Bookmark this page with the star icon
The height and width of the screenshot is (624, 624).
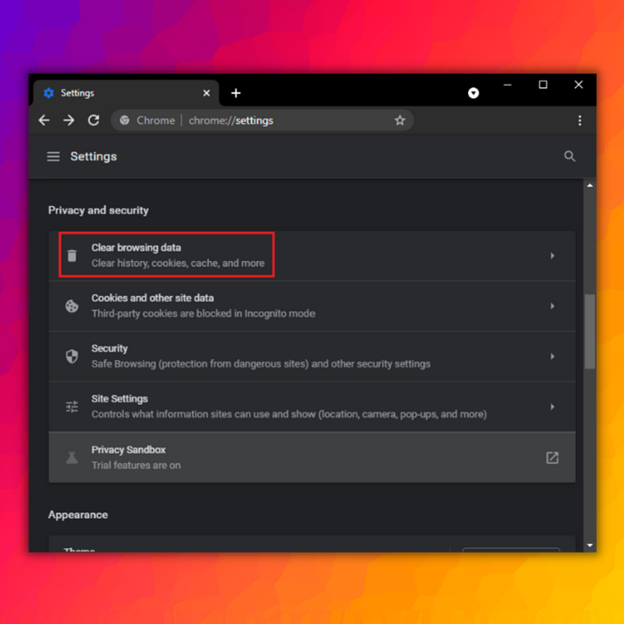(x=400, y=120)
